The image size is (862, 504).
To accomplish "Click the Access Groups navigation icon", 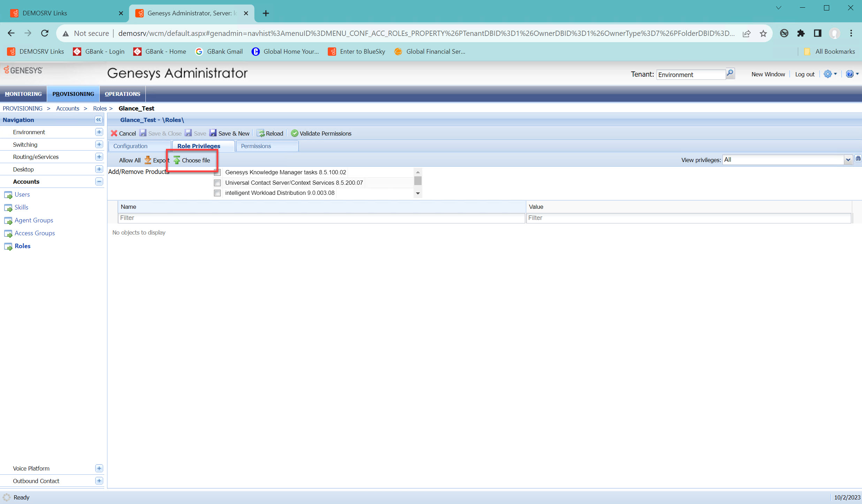I will [8, 233].
